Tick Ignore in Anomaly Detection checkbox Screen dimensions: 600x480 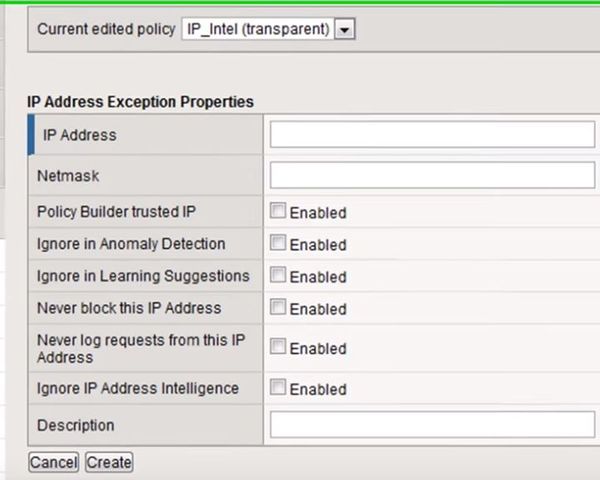pyautogui.click(x=278, y=243)
